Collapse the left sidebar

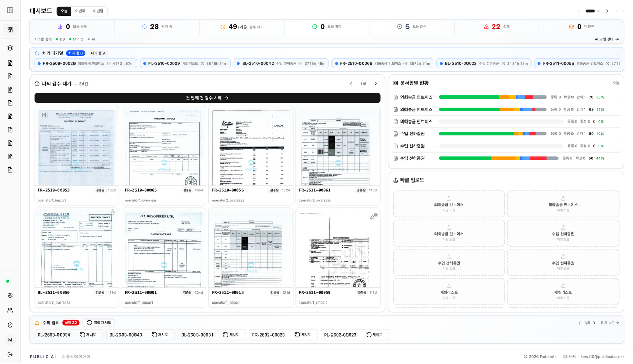[10, 9]
